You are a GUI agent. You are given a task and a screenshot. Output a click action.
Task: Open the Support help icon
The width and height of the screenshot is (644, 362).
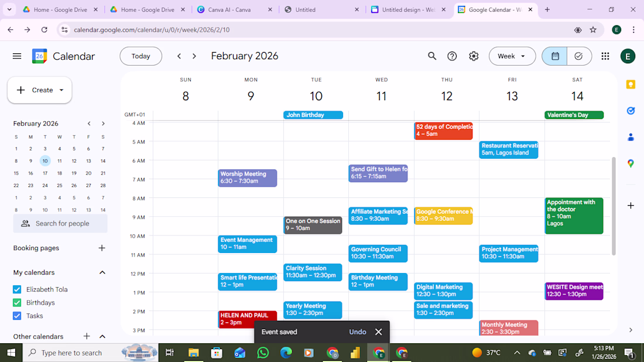[452, 56]
